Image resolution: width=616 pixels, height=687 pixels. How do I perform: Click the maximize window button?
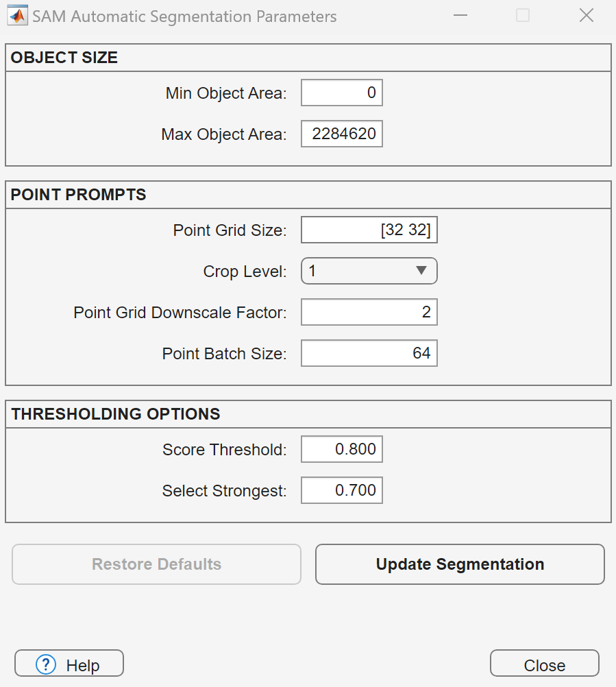(523, 16)
